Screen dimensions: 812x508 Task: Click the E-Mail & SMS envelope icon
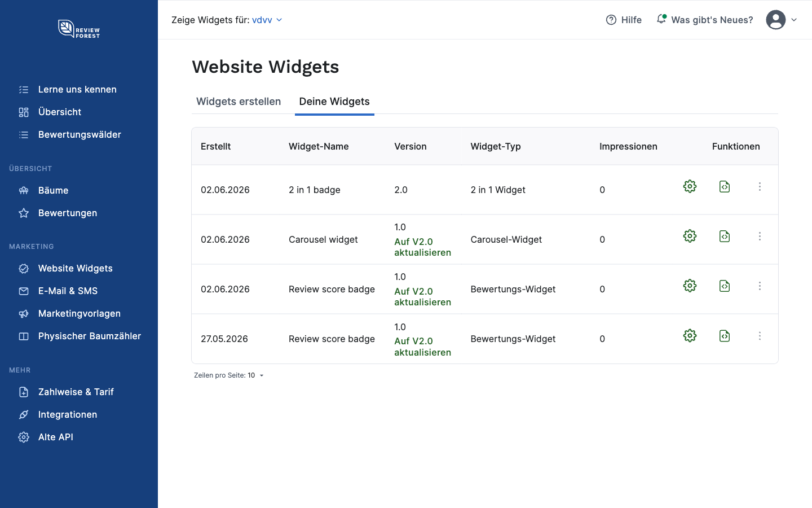point(24,291)
